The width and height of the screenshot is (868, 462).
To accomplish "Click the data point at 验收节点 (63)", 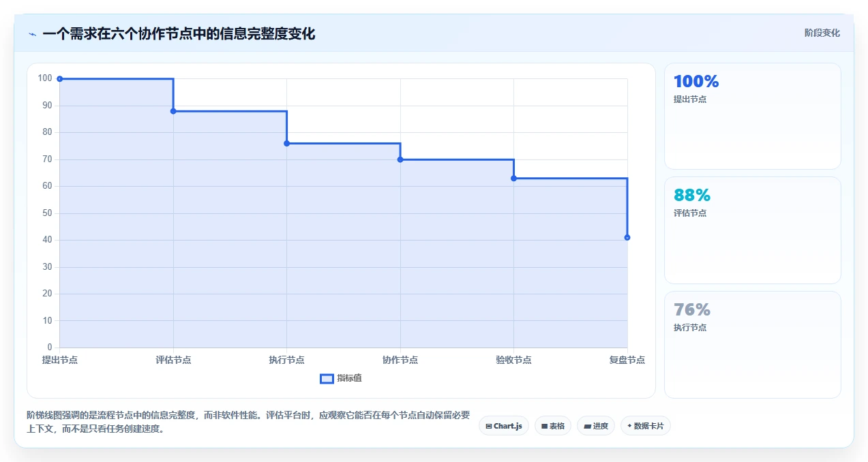I will tap(513, 178).
